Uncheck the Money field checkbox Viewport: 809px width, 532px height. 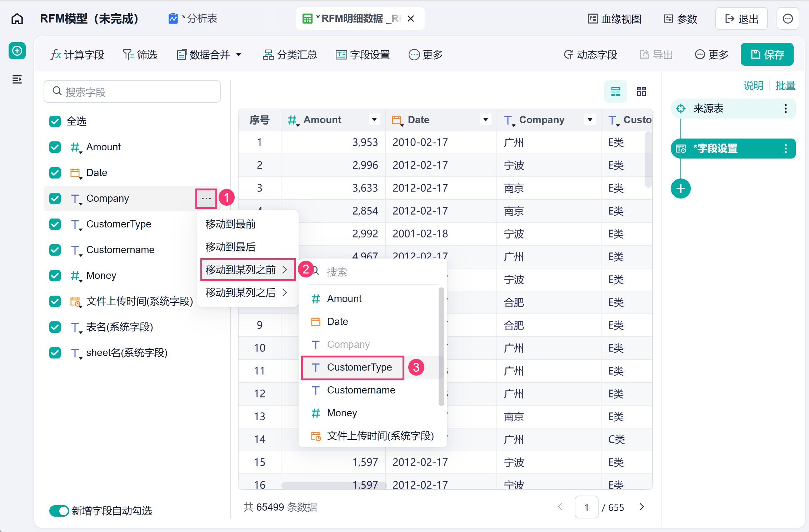click(x=55, y=276)
